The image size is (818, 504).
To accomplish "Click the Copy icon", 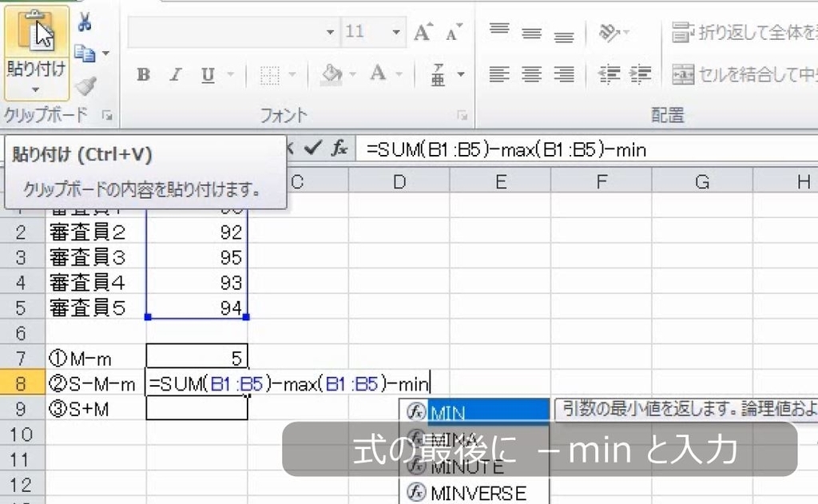I will coord(85,54).
